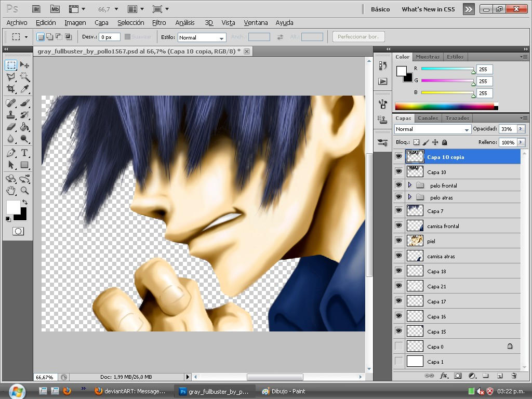Hide the Capa 10 copia layer
Image resolution: width=532 pixels, height=399 pixels.
click(399, 156)
